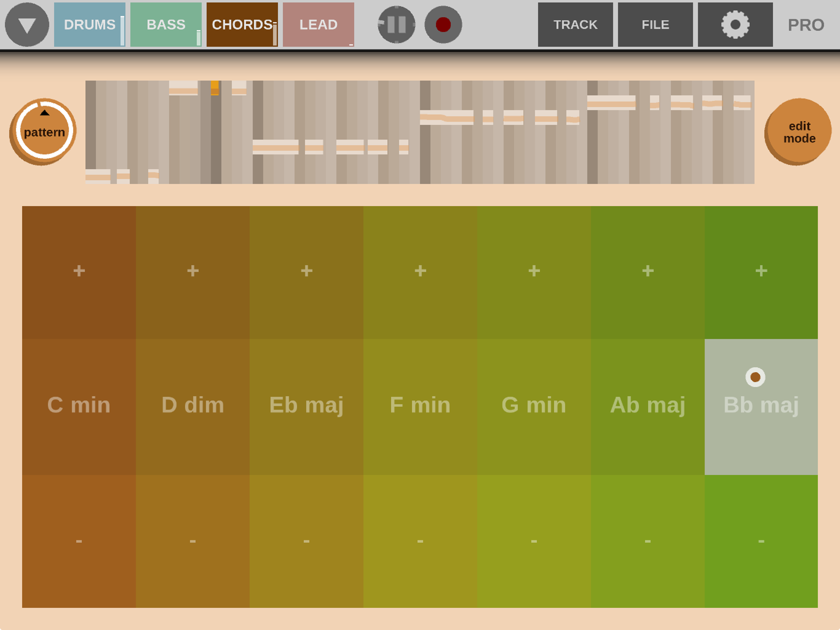Open the FILE menu
Viewport: 840px width, 630px height.
pyautogui.click(x=656, y=25)
